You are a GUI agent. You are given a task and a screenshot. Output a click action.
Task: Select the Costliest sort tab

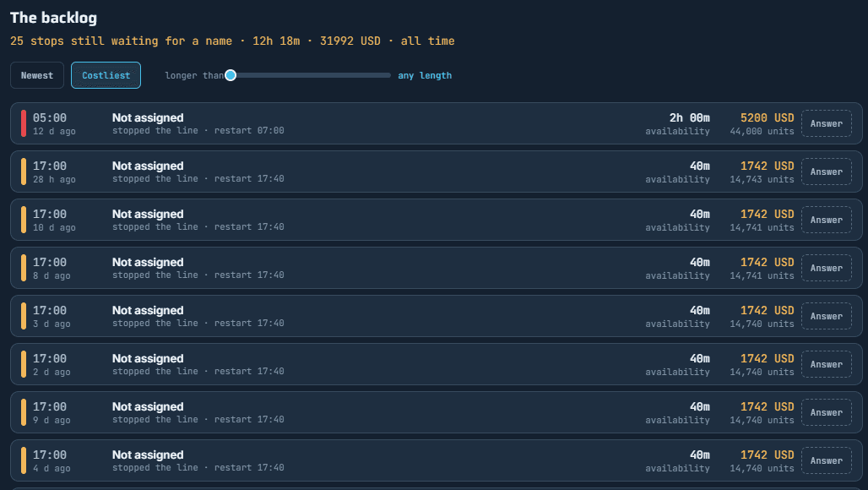click(x=106, y=75)
